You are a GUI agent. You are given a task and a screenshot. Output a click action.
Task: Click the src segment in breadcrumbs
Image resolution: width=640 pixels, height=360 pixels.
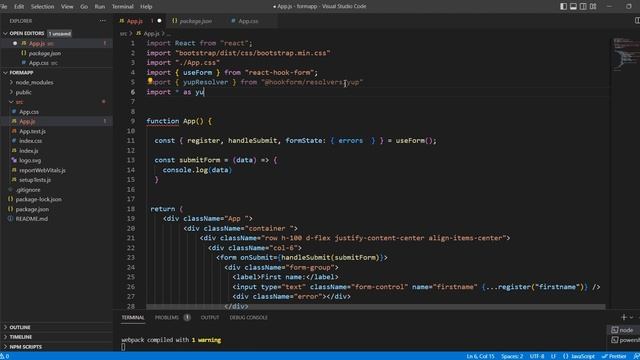123,33
